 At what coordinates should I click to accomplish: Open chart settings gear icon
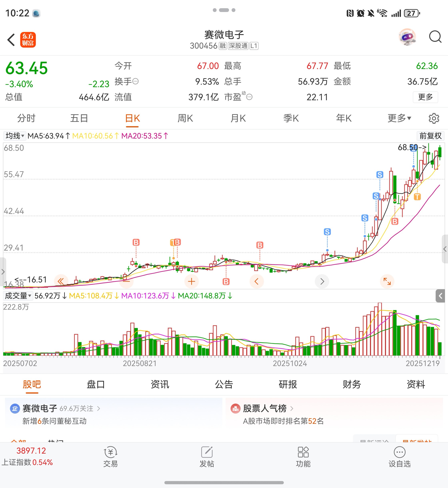point(433,118)
